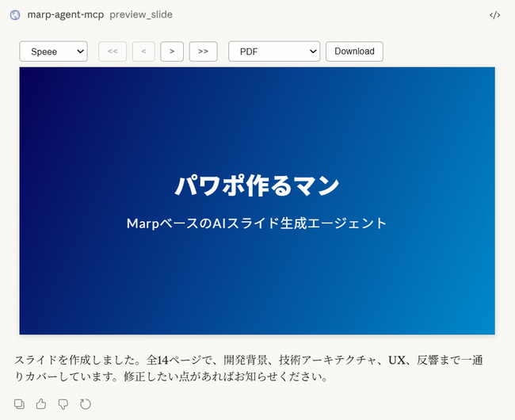Go to the previous slide button

143,52
